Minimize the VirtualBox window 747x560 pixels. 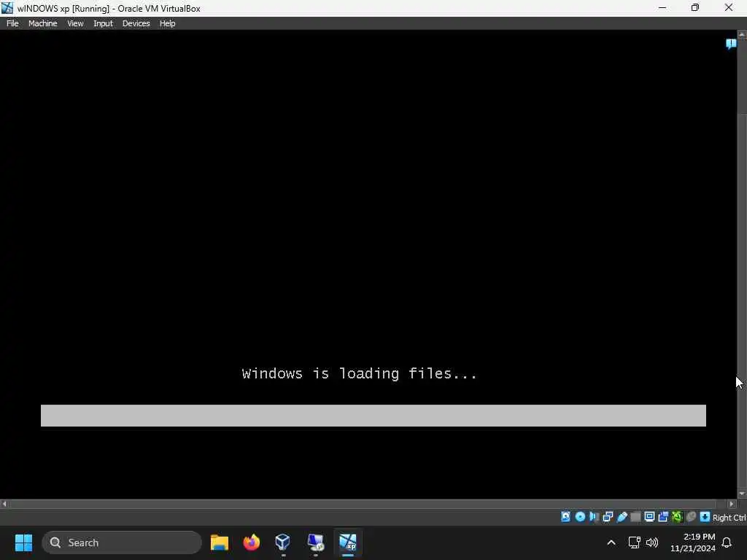(662, 8)
